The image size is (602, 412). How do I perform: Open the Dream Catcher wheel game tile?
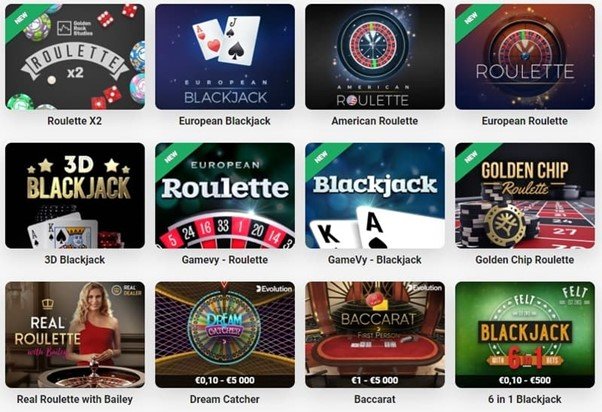pyautogui.click(x=225, y=335)
